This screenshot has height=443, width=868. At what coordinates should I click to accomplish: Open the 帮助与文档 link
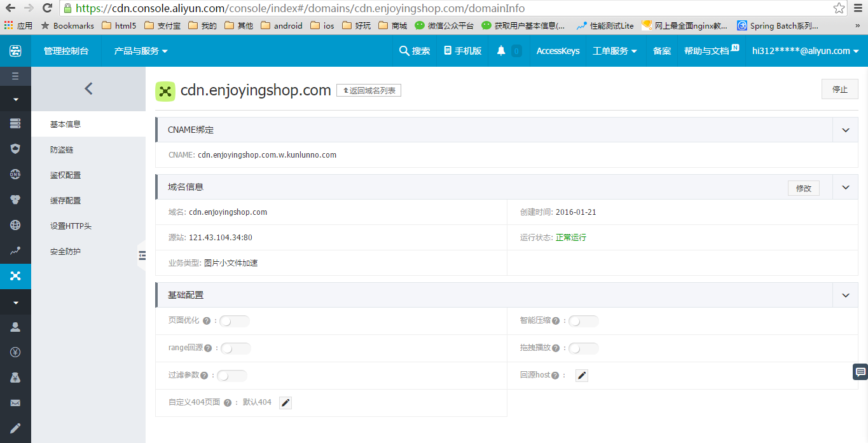coord(712,51)
